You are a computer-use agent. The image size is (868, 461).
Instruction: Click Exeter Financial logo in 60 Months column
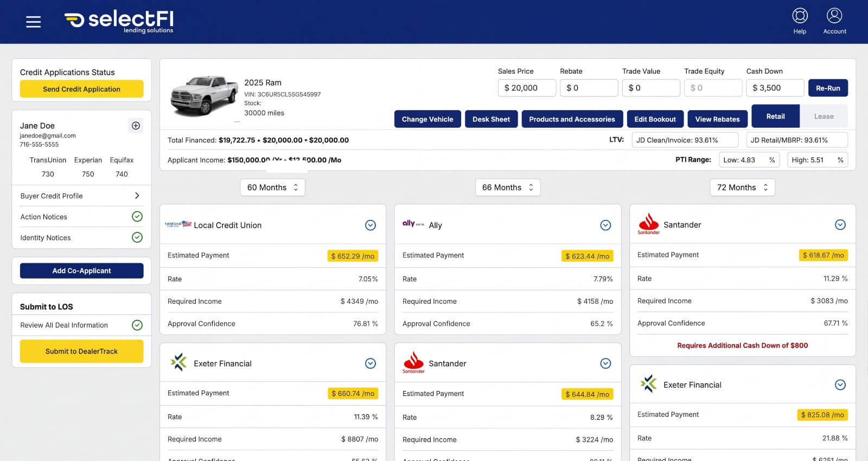click(x=178, y=362)
